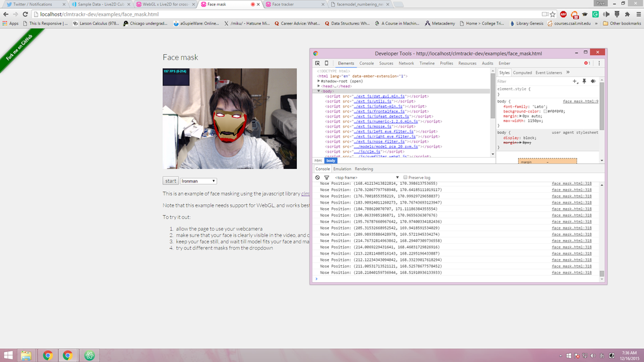Viewport: 644px width, 362px height.
Task: Show more Styles sidebar tabs chevron
Action: point(568,72)
